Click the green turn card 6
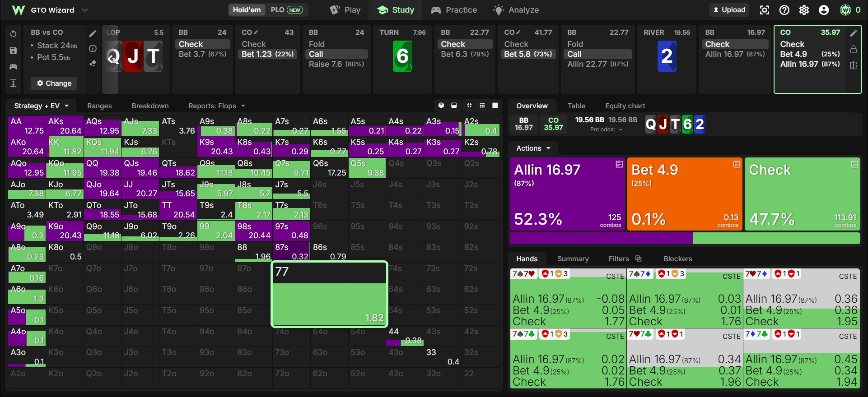This screenshot has width=868, height=397. 402,56
